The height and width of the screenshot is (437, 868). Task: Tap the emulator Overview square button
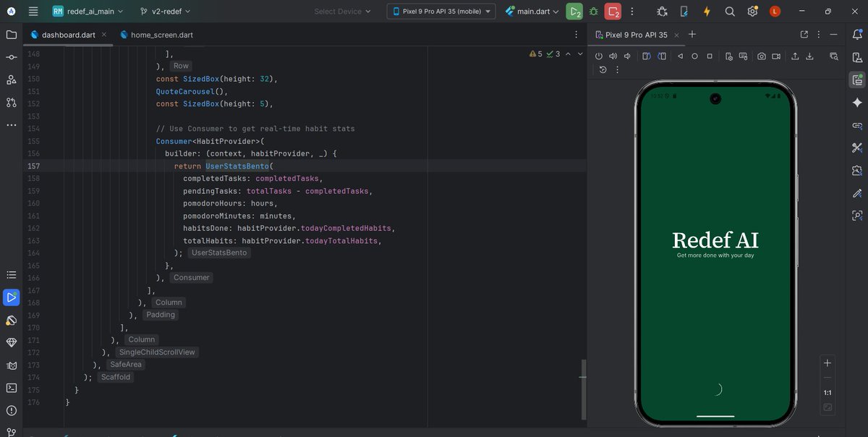[710, 56]
